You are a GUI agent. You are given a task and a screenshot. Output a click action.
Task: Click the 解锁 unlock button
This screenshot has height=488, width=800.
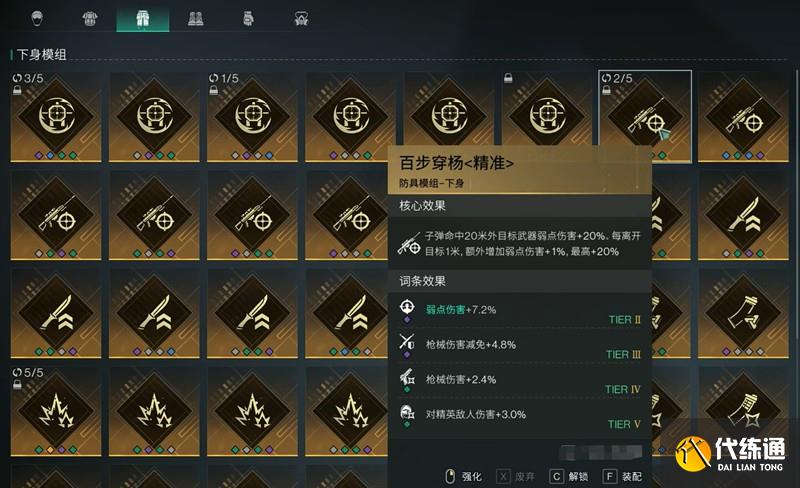click(569, 476)
